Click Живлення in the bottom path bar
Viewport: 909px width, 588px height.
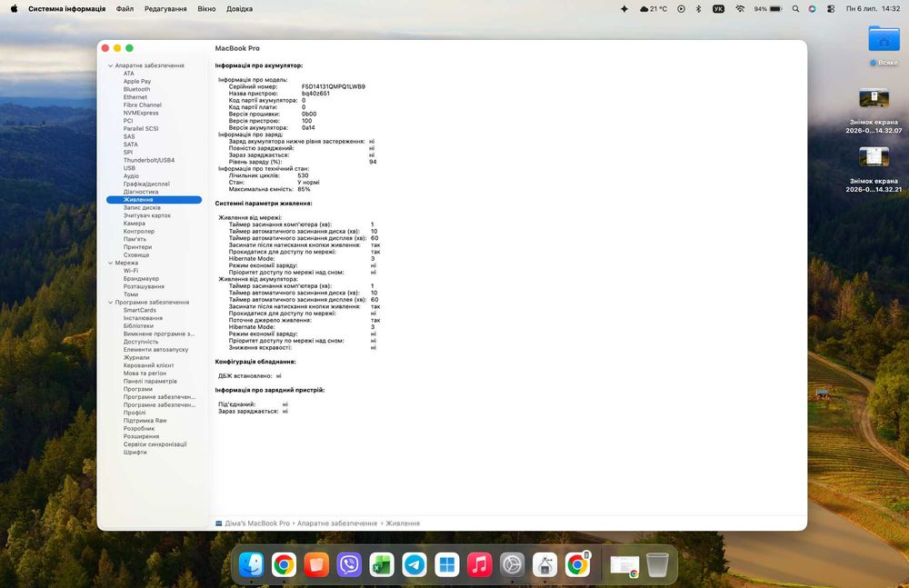[x=403, y=523]
